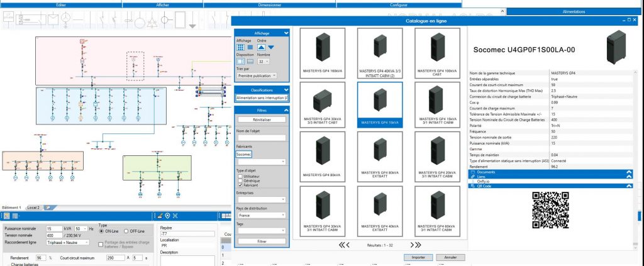Collapse the QR Code section
This screenshot has width=644, height=266.
click(629, 186)
